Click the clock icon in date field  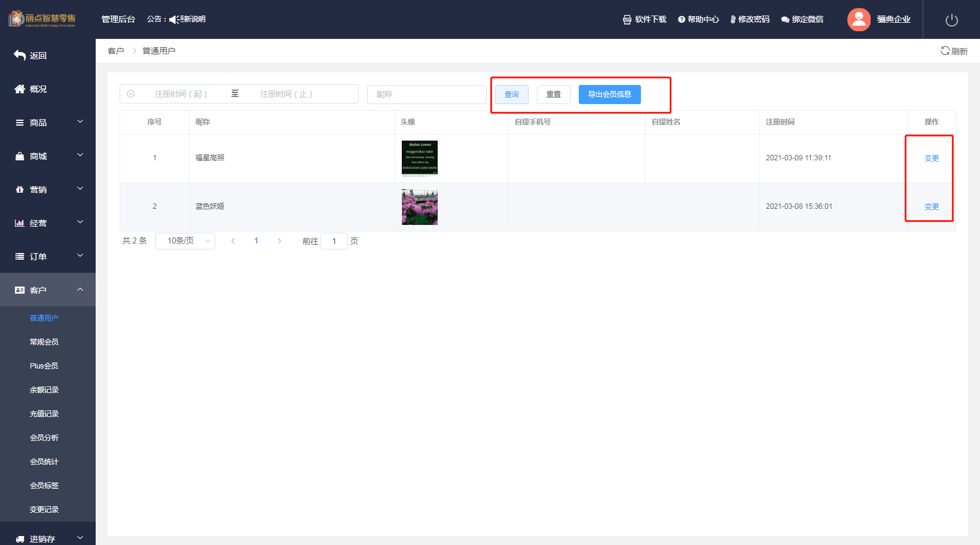point(131,94)
